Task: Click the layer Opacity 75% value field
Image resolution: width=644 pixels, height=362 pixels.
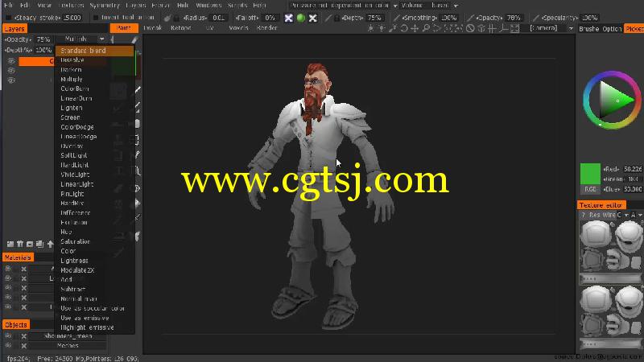Action: coord(43,39)
